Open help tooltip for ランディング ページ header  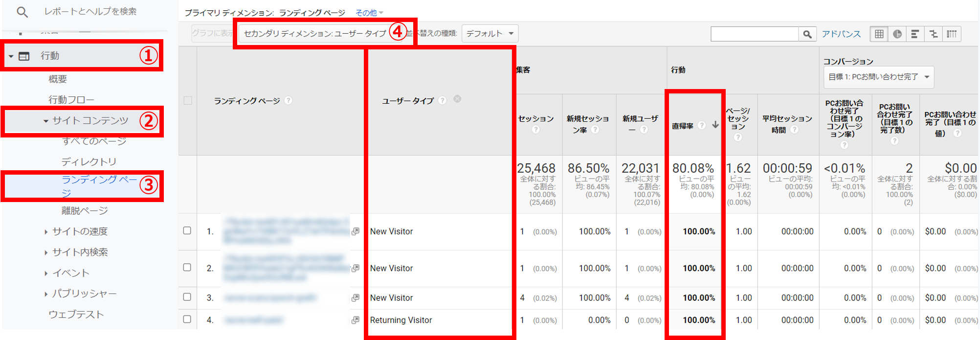(x=289, y=100)
